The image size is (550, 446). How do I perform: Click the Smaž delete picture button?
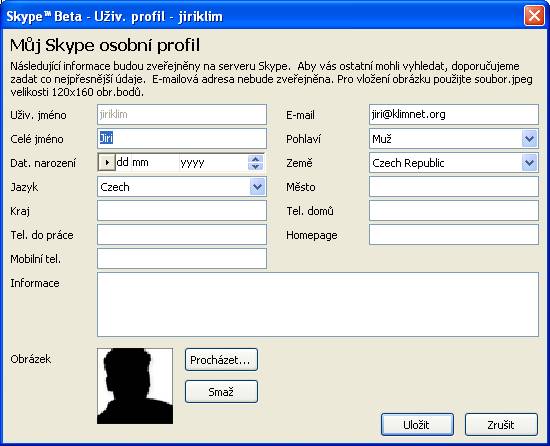pyautogui.click(x=221, y=391)
